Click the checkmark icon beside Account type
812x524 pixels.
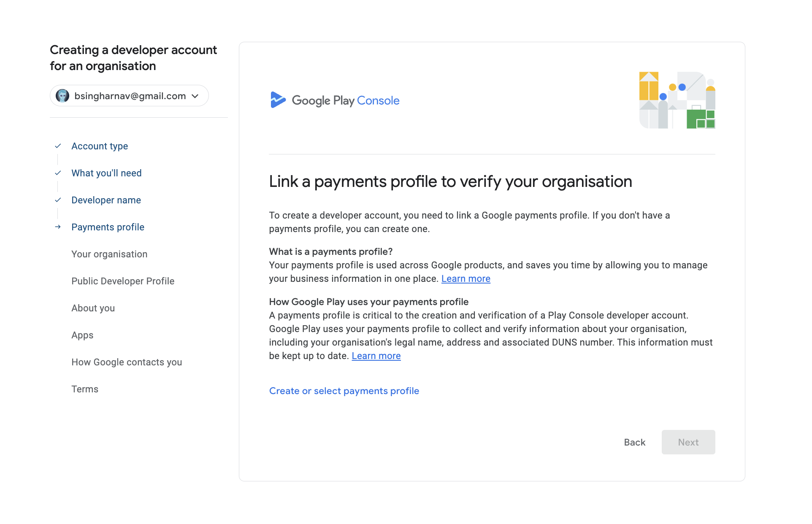[58, 146]
